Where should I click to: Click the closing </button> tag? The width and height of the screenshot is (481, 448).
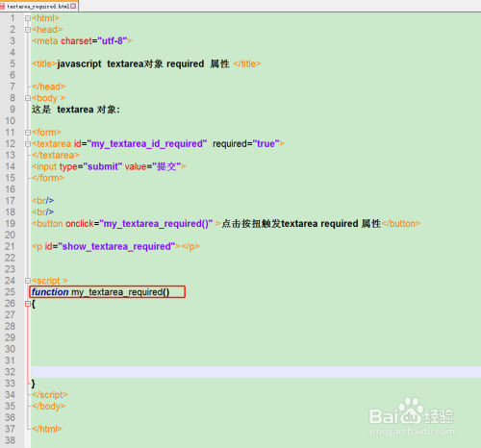(401, 224)
